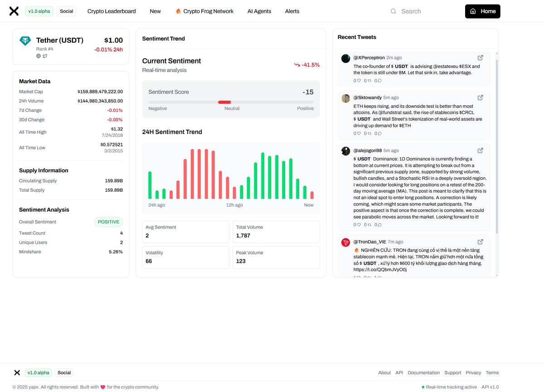This screenshot has width=544, height=392.
Task: Open @alejogori98 tweet via external link icon
Action: click(x=481, y=150)
